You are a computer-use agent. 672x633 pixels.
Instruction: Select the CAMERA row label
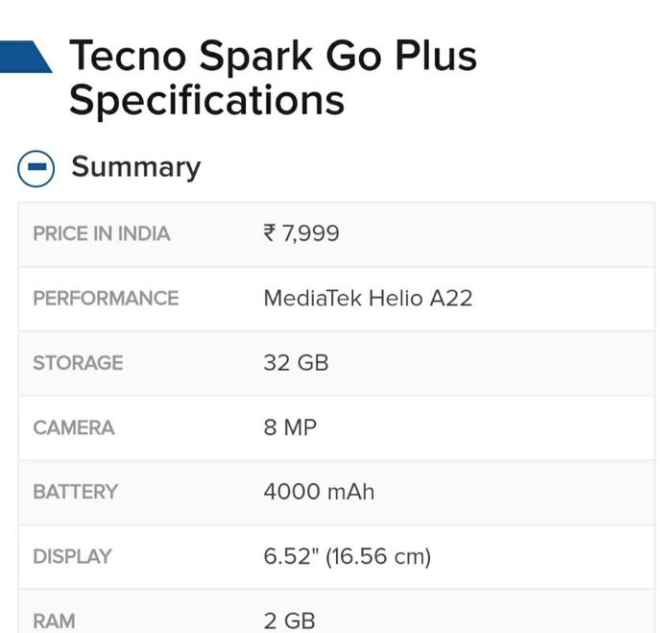click(x=74, y=428)
